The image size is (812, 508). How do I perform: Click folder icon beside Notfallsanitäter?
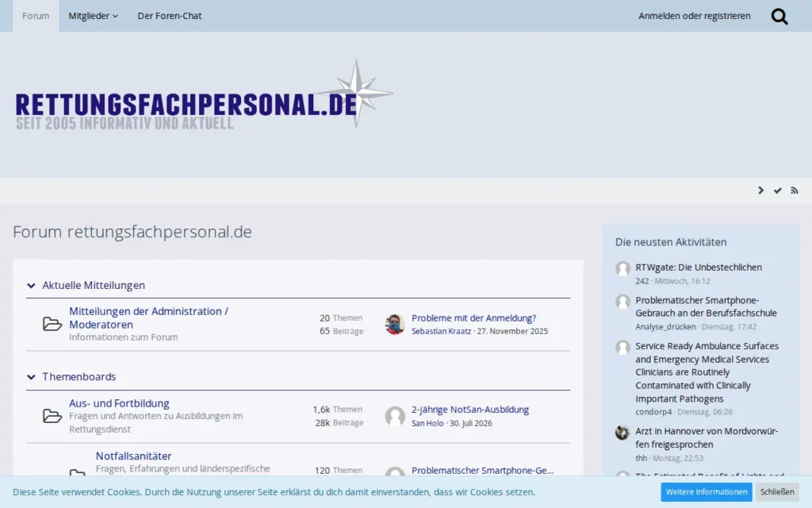[77, 471]
